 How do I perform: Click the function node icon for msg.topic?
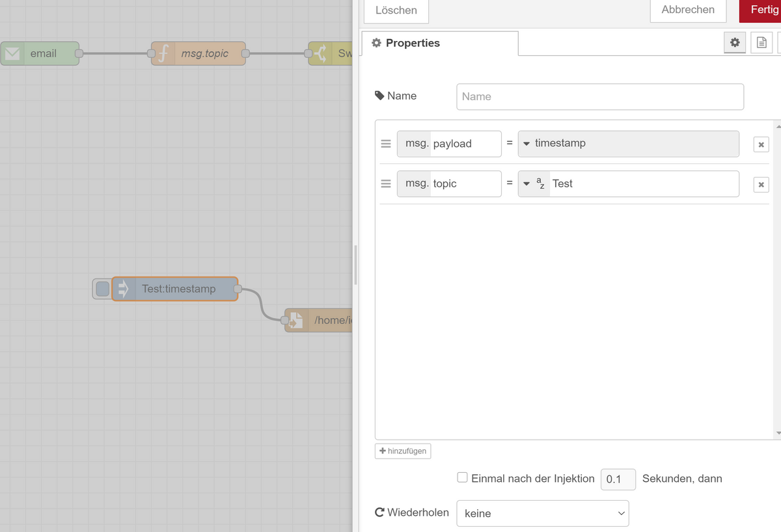pos(163,53)
